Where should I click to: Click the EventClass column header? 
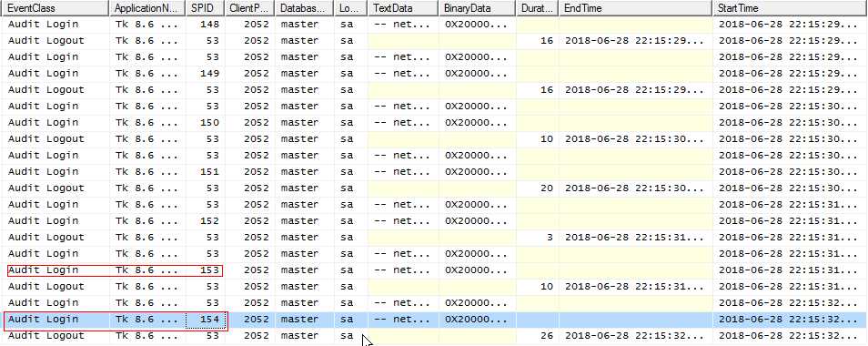(55, 8)
